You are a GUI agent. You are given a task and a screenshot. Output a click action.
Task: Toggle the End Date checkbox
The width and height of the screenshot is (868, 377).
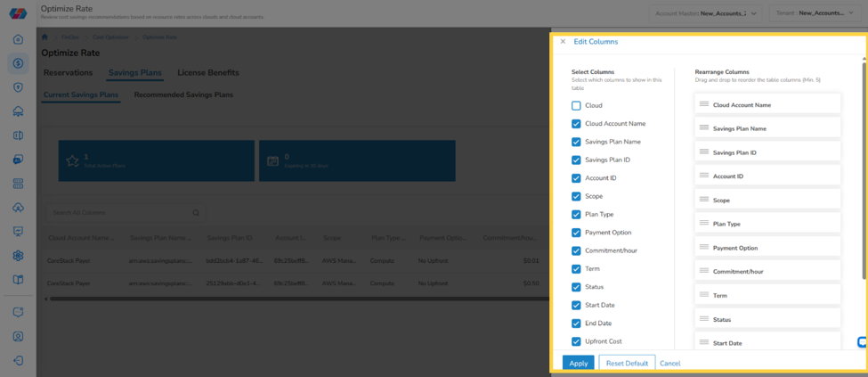click(x=576, y=324)
